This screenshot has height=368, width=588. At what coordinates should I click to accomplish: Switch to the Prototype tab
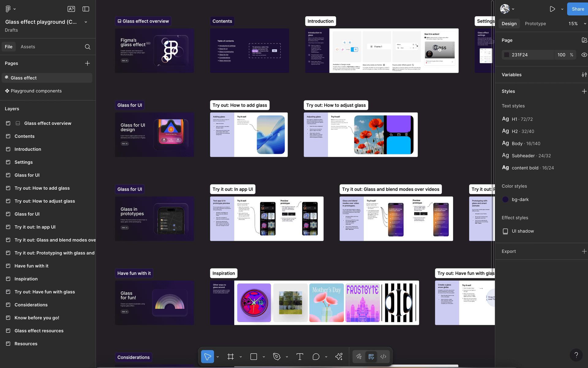click(x=535, y=24)
